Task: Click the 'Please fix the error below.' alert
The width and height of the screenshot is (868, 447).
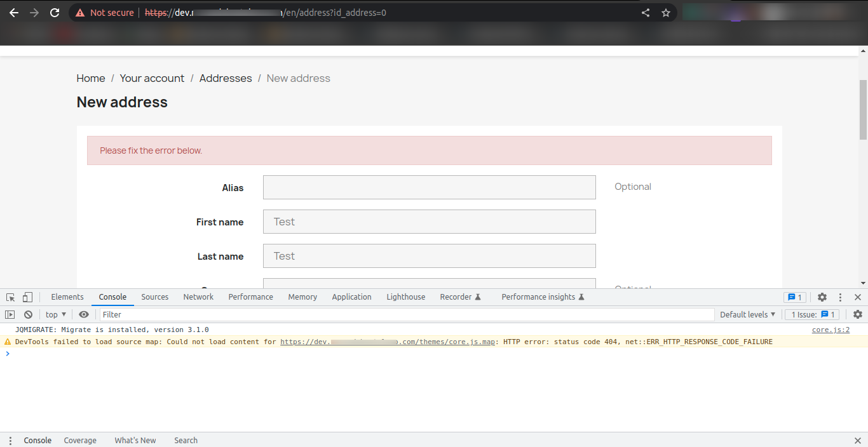Action: tap(430, 150)
